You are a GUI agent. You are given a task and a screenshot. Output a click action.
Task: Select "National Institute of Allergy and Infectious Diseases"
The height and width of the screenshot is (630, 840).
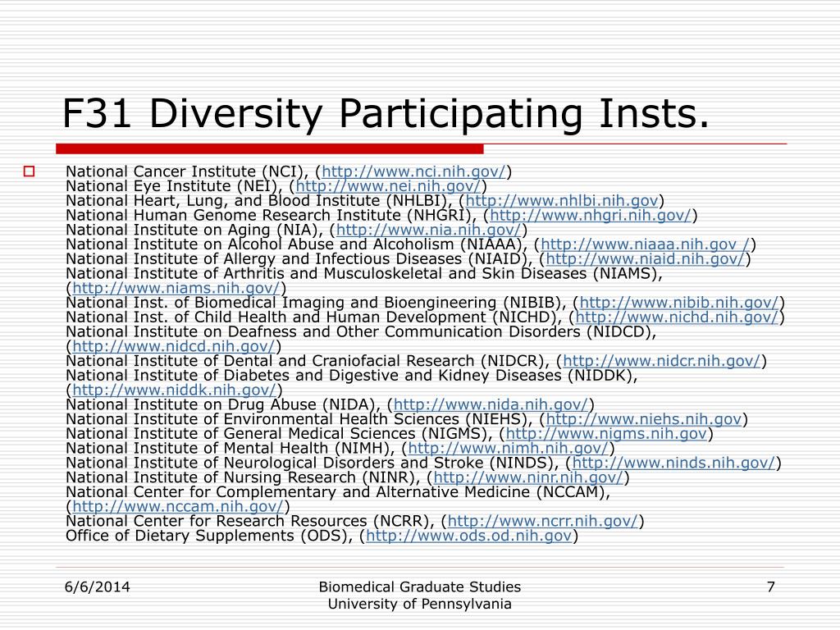[x=263, y=258]
